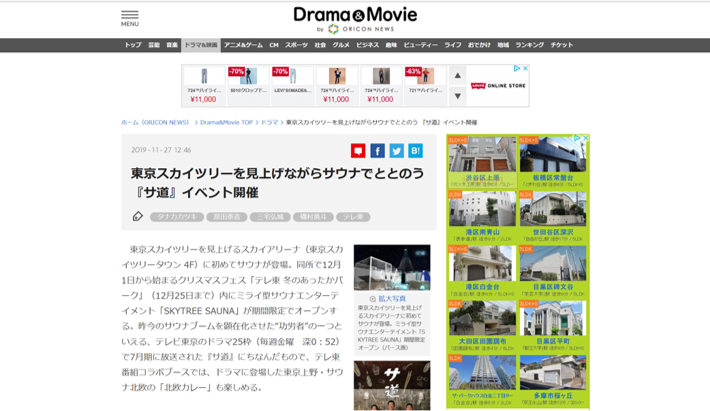
Task: Select the ドラマ&映画 navigation tab
Action: [201, 45]
